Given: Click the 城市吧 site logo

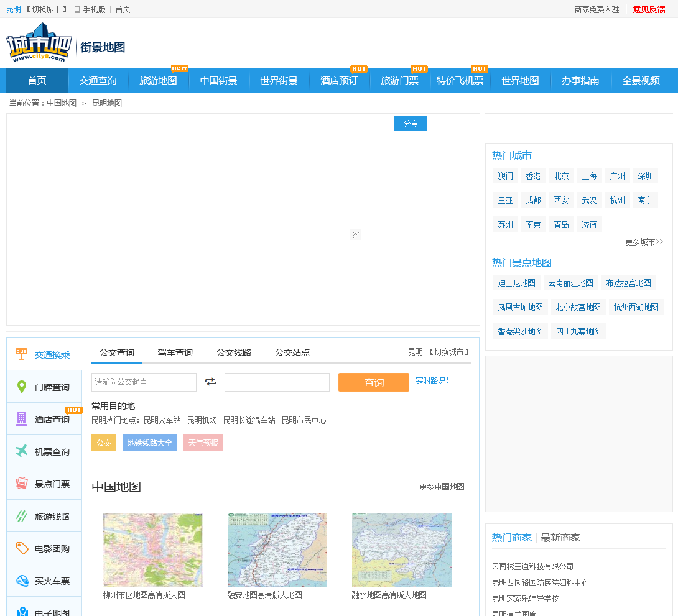Looking at the screenshot, I should pos(39,42).
